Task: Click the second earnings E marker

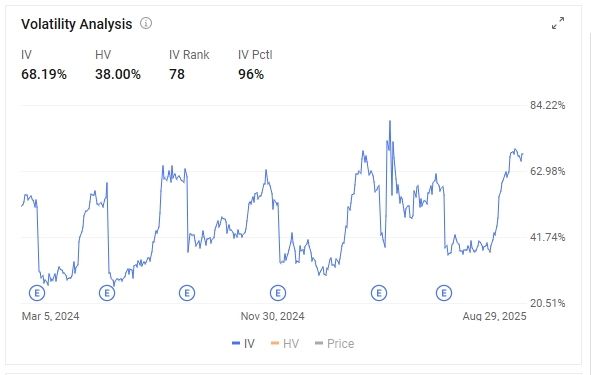Action: coord(107,293)
